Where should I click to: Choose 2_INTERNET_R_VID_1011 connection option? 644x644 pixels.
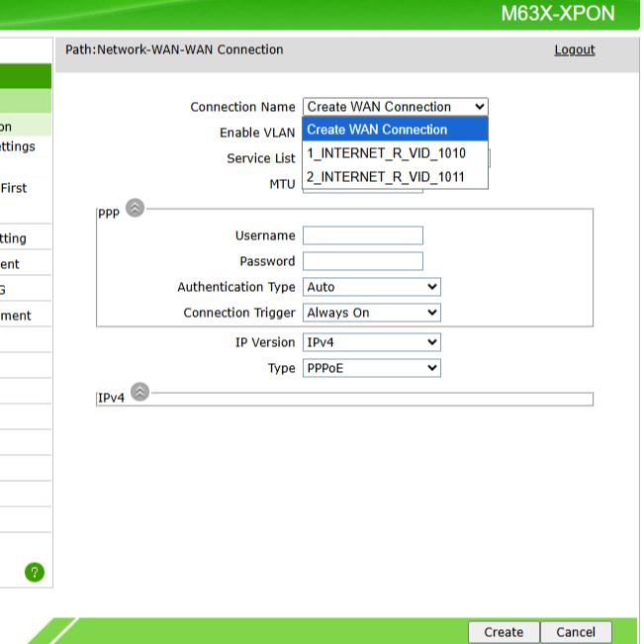coord(386,178)
